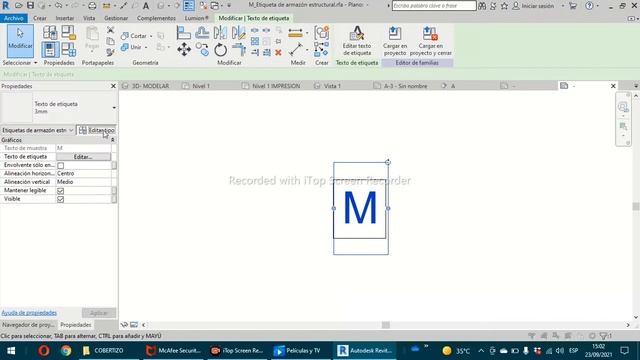Image resolution: width=640 pixels, height=360 pixels.
Task: Click the search keyword input field
Action: coord(434,6)
